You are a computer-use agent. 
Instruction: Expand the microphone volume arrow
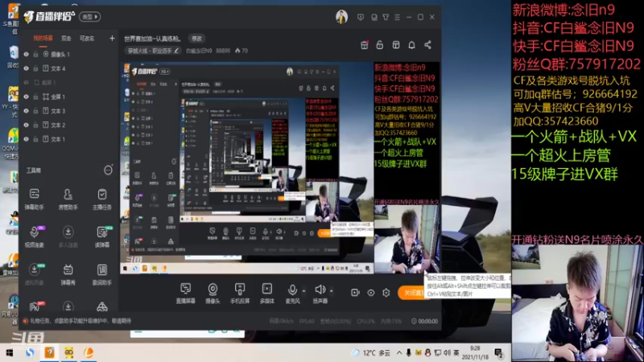[304, 290]
